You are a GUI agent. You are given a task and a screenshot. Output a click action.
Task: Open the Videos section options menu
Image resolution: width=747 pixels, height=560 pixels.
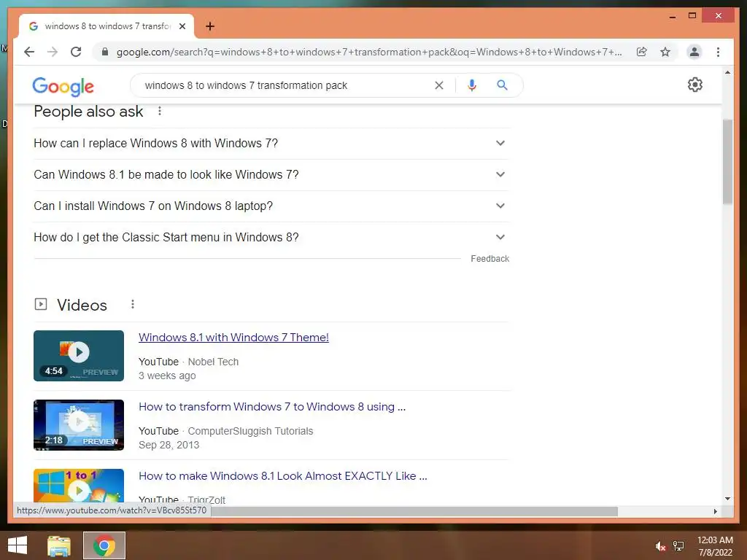click(133, 304)
